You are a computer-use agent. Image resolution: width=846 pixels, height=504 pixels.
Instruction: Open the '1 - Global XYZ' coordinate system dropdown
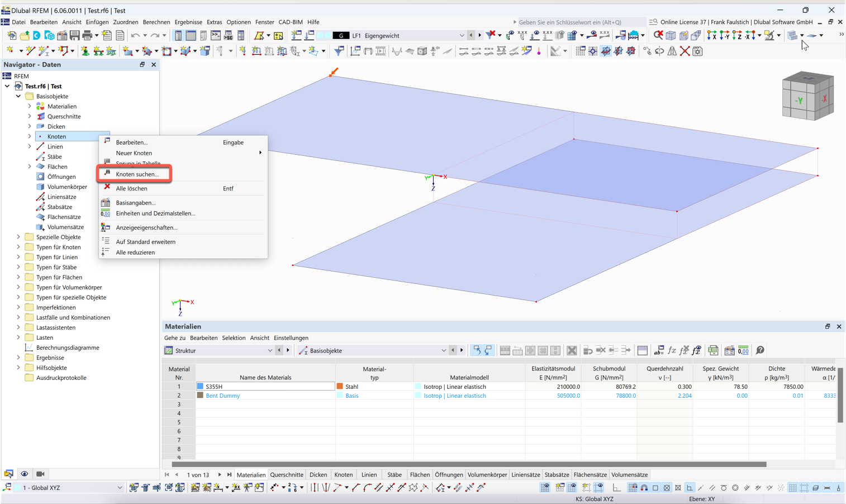[119, 487]
